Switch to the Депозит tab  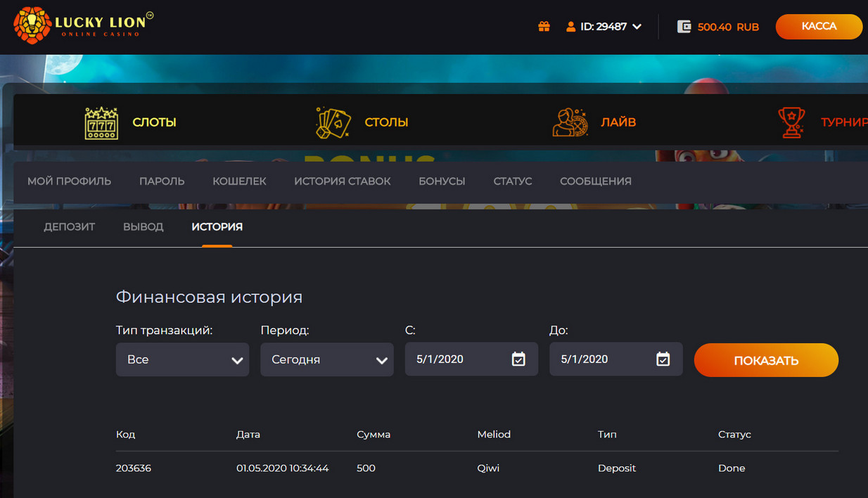pyautogui.click(x=69, y=226)
